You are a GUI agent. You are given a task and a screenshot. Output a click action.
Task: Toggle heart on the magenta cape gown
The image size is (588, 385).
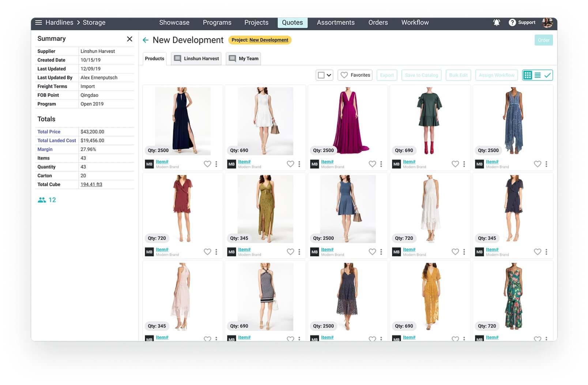(372, 164)
